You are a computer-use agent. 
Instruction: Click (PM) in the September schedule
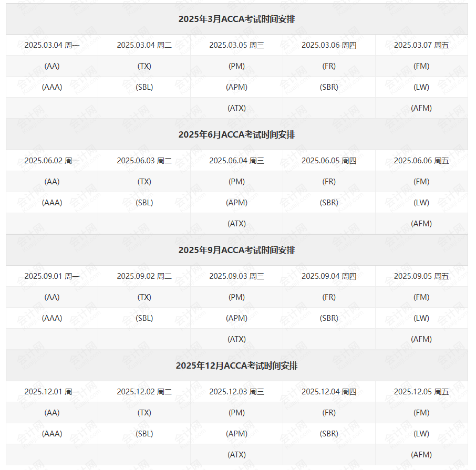236,297
